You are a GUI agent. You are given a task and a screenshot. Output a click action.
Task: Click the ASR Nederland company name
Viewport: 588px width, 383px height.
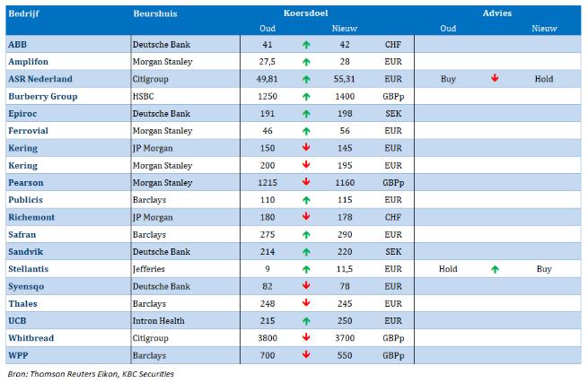pos(40,79)
